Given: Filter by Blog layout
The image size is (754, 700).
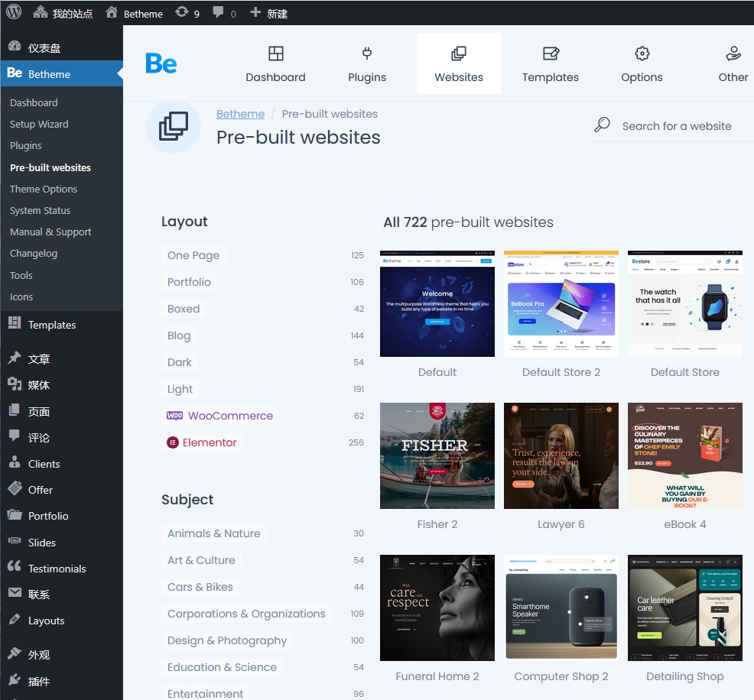Looking at the screenshot, I should tap(179, 335).
